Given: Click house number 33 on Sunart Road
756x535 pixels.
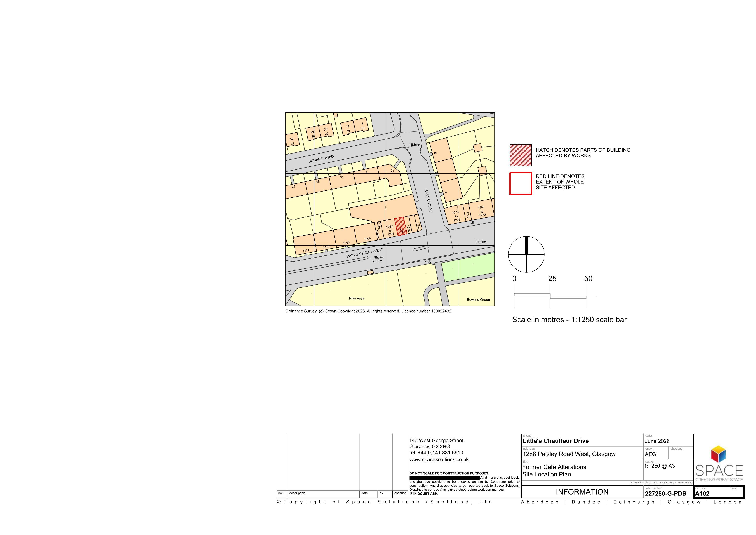Looking at the screenshot, I should coord(293,187).
